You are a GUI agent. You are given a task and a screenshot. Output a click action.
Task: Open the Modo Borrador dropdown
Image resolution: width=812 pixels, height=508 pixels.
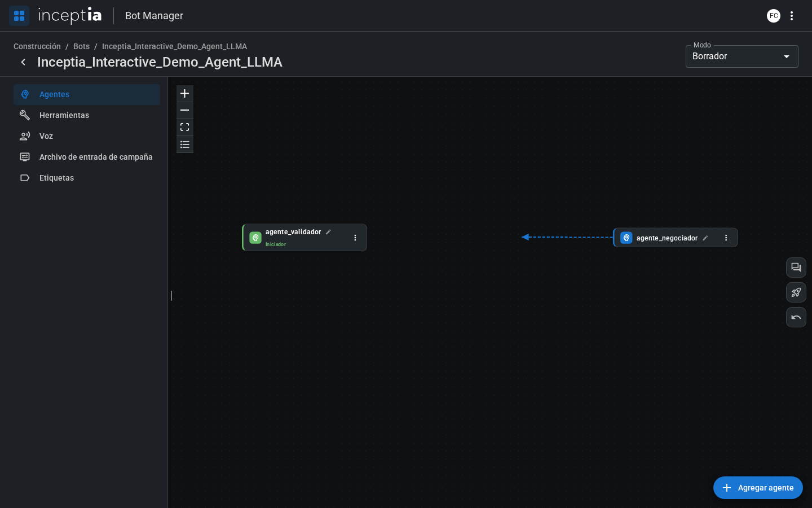[x=742, y=56]
